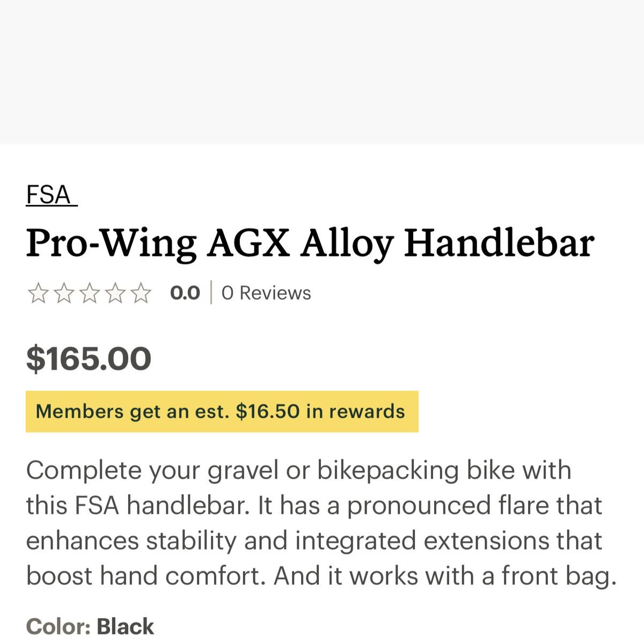644x644 pixels.
Task: Select the Black color value text
Action: tap(125, 627)
